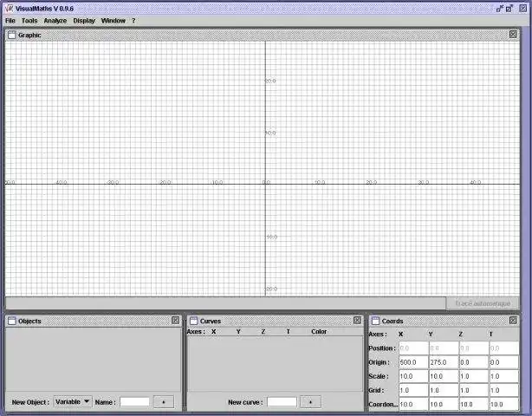Screen dimensions: 532x416
Task: Edit the Grid Z field
Action: coord(474,390)
